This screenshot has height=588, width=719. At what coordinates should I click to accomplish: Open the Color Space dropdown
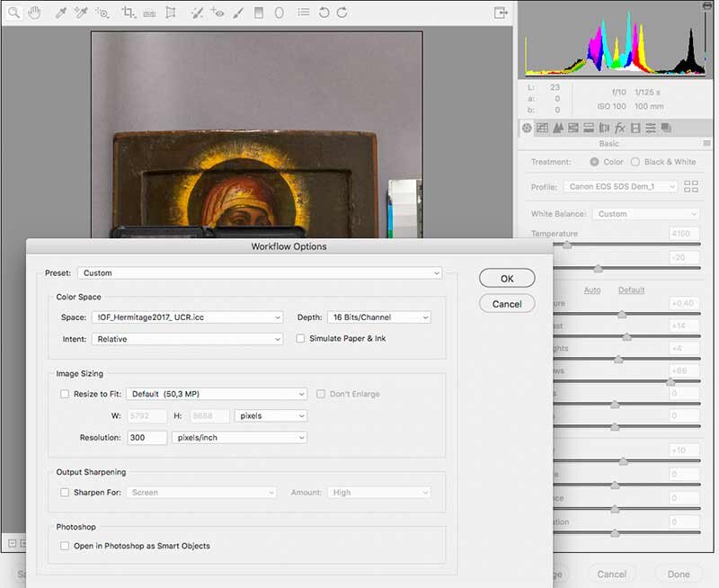[186, 317]
